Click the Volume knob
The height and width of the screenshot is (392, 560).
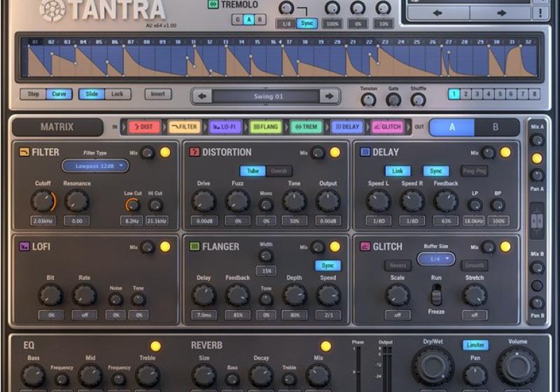517,366
